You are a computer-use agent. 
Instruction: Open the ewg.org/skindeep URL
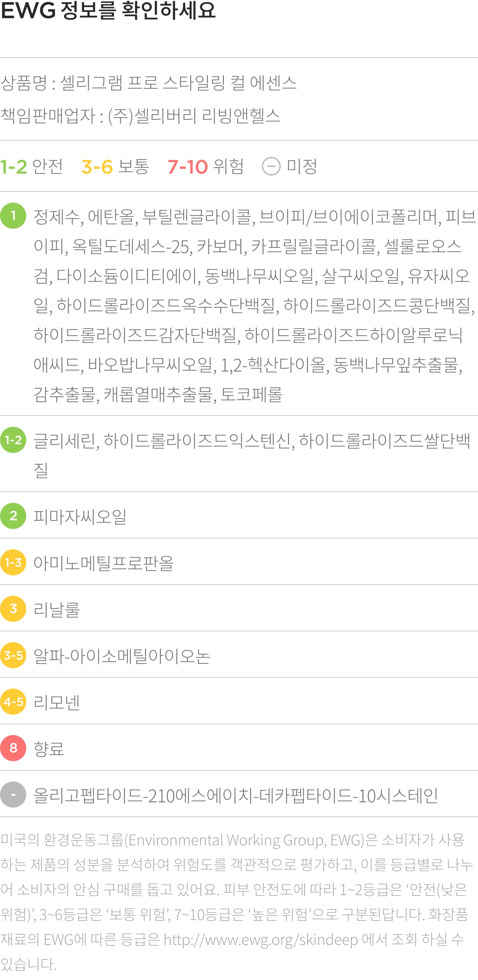tap(261, 940)
